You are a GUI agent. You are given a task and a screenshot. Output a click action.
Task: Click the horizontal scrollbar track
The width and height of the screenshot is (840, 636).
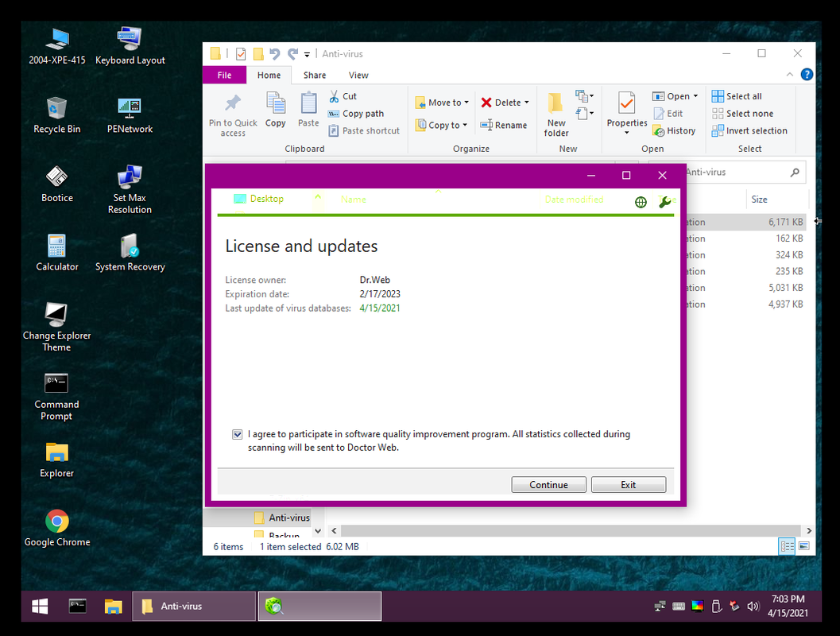[571, 530]
